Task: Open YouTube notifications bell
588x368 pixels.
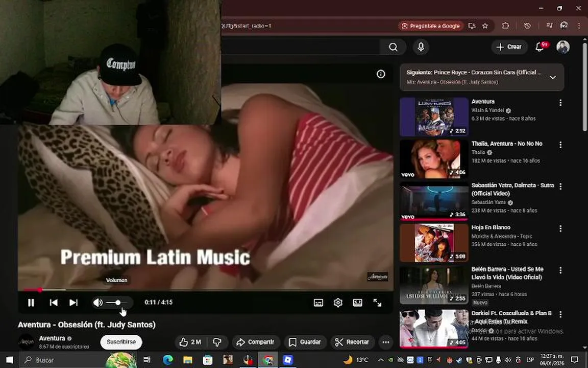Action: [x=540, y=47]
